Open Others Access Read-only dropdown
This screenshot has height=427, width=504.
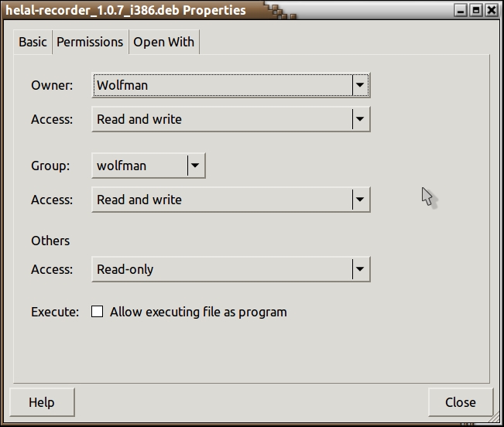point(231,269)
